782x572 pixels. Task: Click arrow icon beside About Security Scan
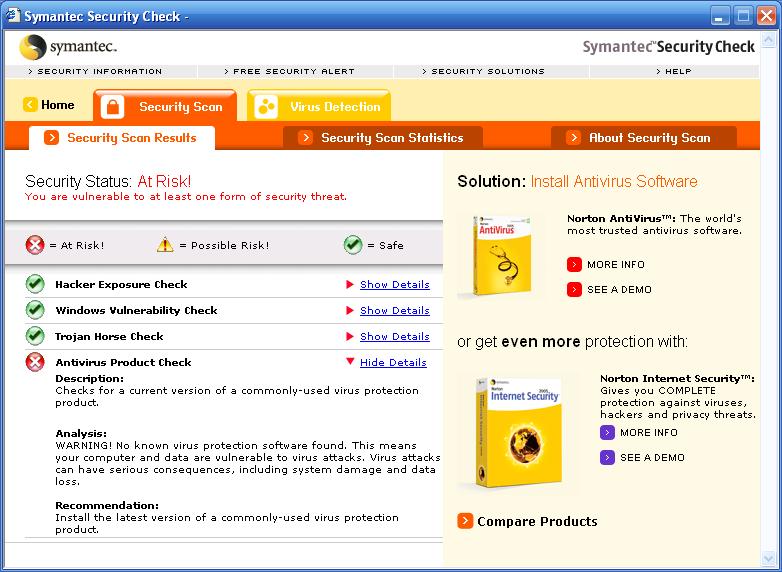(x=574, y=138)
